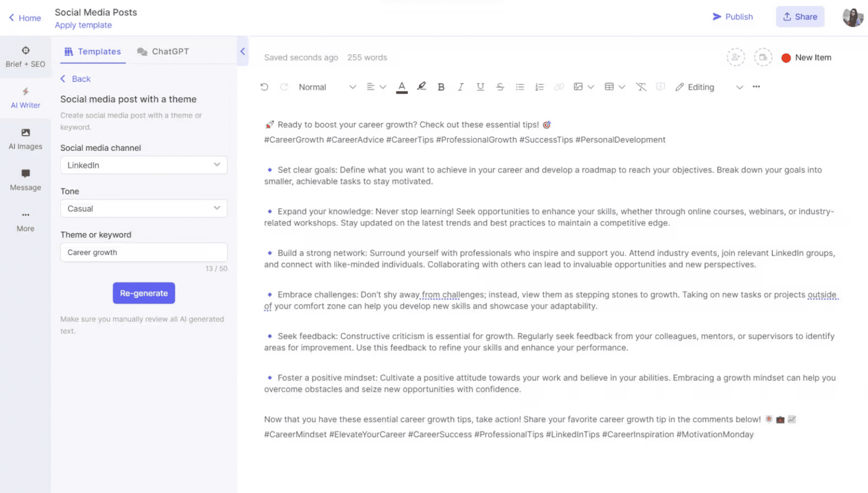
Task: Select the Brief + SEO sidebar tool
Action: [x=25, y=56]
